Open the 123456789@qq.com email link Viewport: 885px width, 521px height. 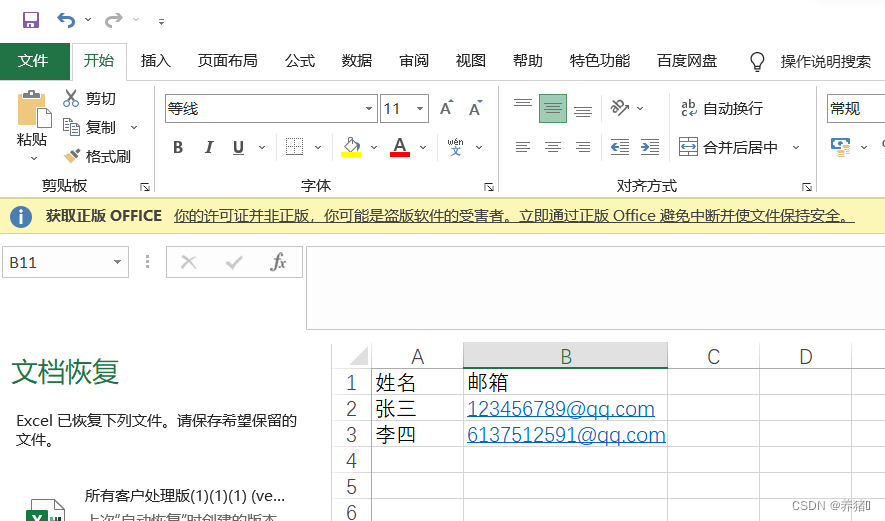point(561,409)
